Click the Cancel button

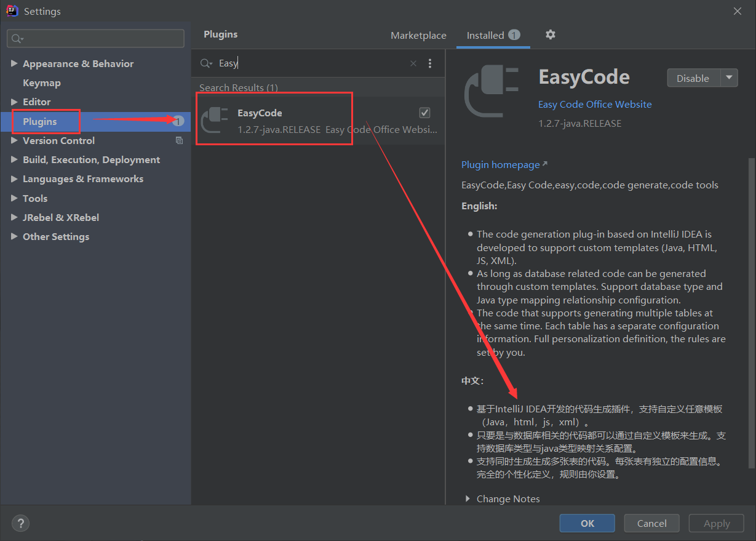(651, 523)
